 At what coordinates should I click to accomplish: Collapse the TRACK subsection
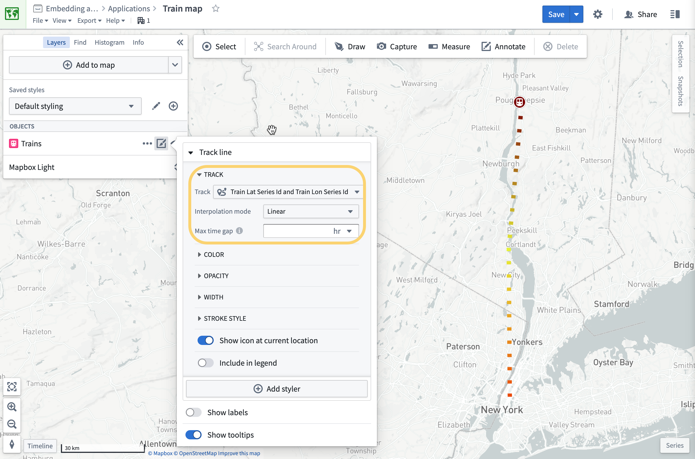click(199, 175)
